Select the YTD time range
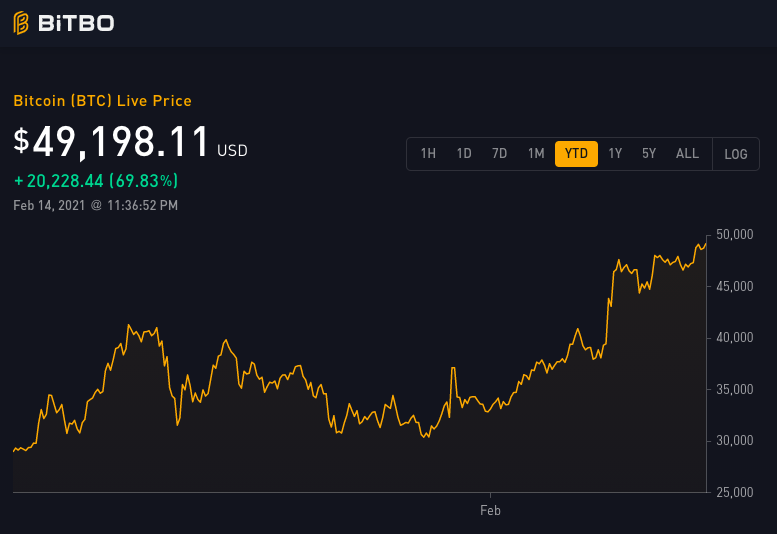Screen dimensions: 777x534 (x=576, y=154)
